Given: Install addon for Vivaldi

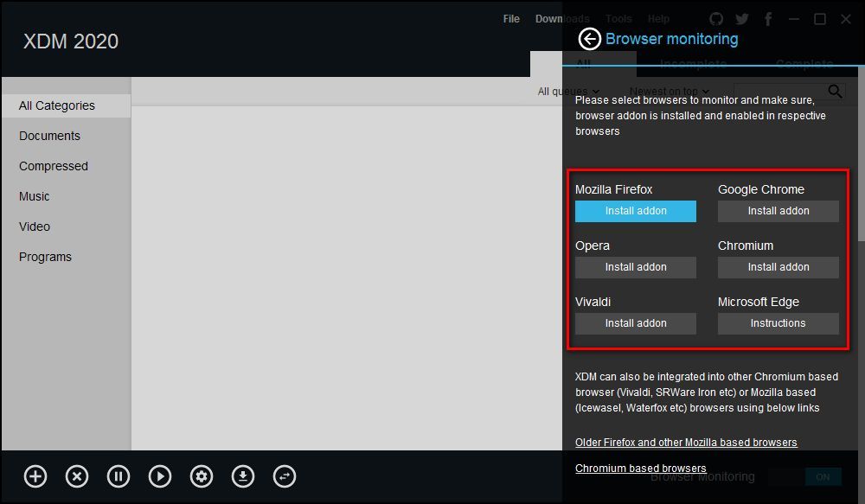Looking at the screenshot, I should (636, 323).
